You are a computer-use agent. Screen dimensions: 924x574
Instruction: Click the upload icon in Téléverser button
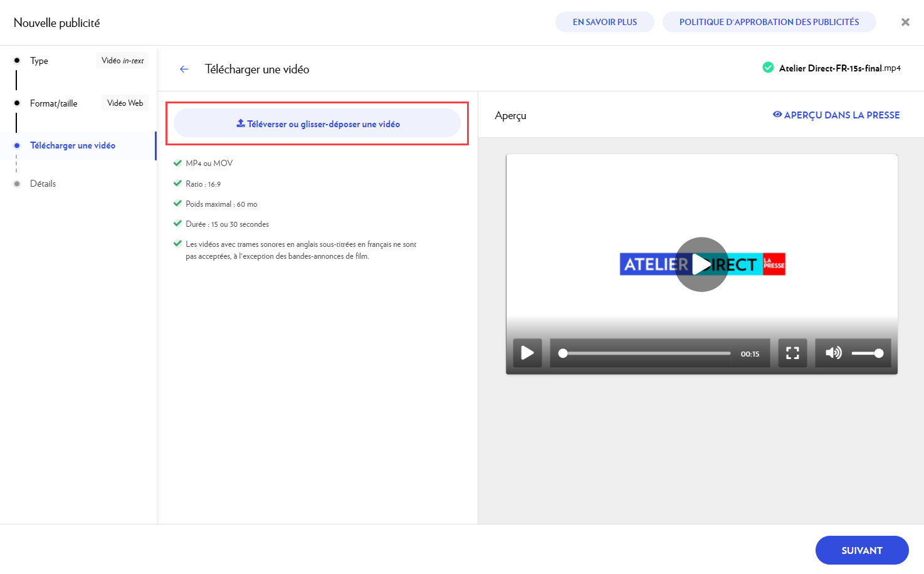pos(241,123)
